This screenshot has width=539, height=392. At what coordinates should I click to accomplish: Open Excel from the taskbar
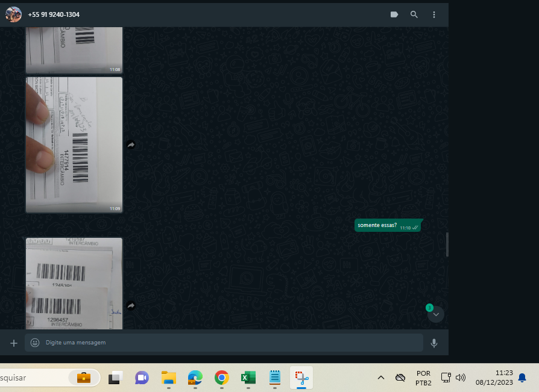click(x=248, y=378)
